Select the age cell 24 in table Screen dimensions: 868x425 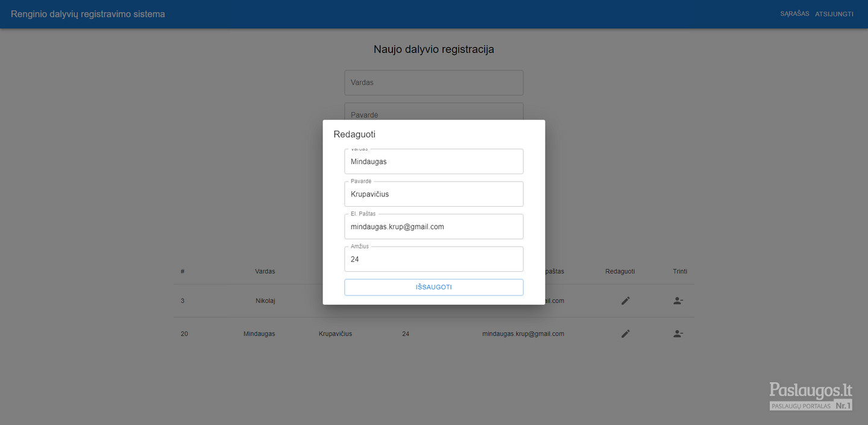pos(406,333)
